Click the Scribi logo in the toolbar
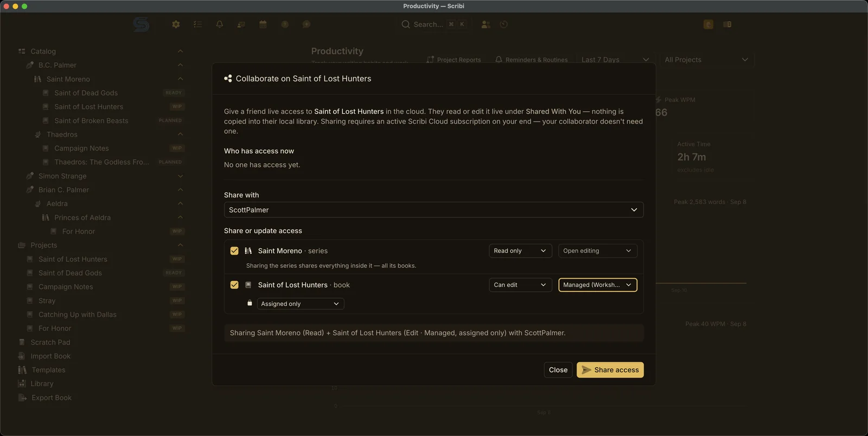Viewport: 868px width, 436px height. [141, 24]
